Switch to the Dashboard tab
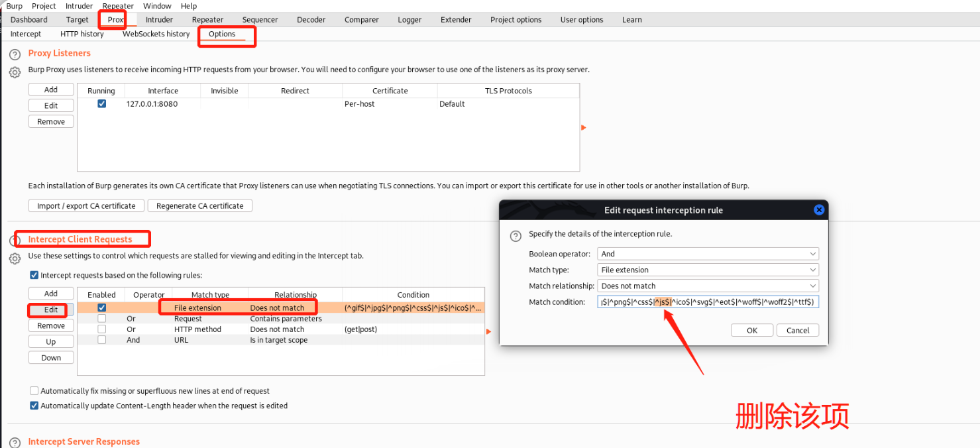The image size is (980, 448). tap(29, 20)
